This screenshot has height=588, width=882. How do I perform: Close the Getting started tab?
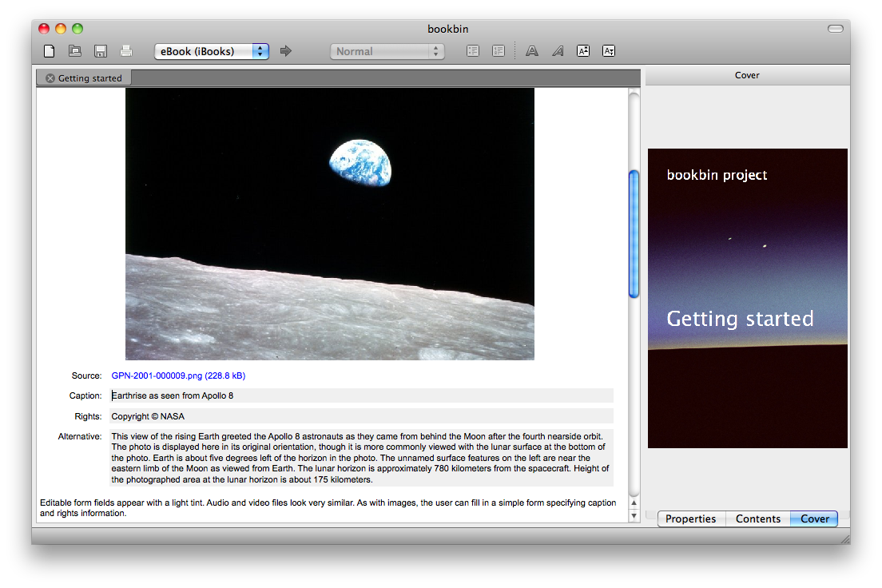[50, 78]
